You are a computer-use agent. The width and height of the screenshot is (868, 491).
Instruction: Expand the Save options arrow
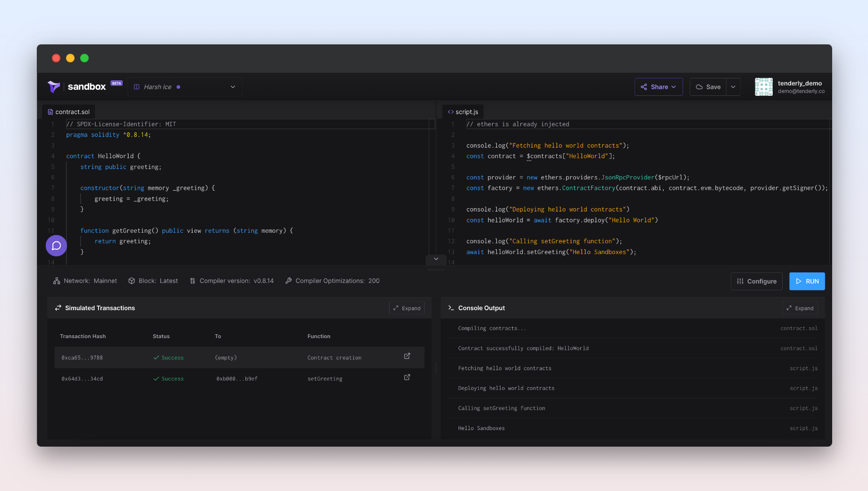coord(733,87)
